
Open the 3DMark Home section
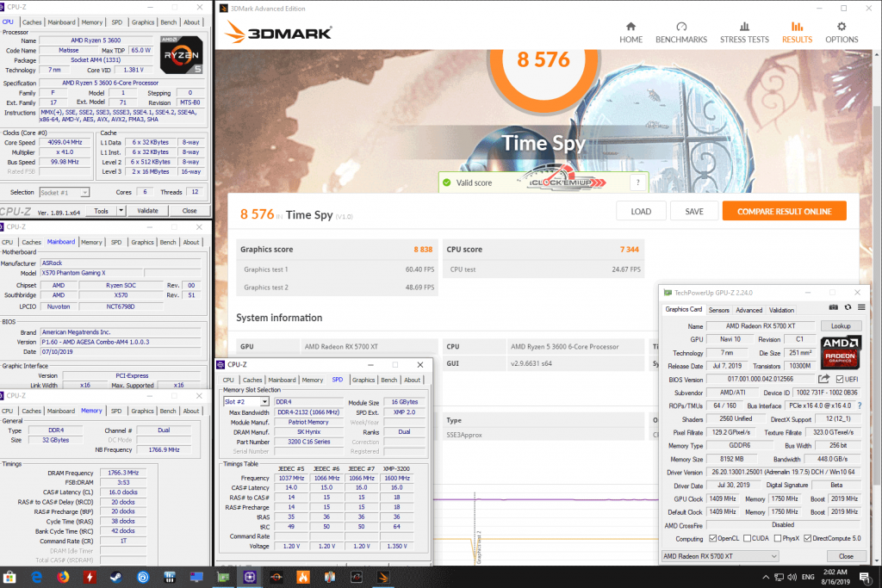(630, 32)
